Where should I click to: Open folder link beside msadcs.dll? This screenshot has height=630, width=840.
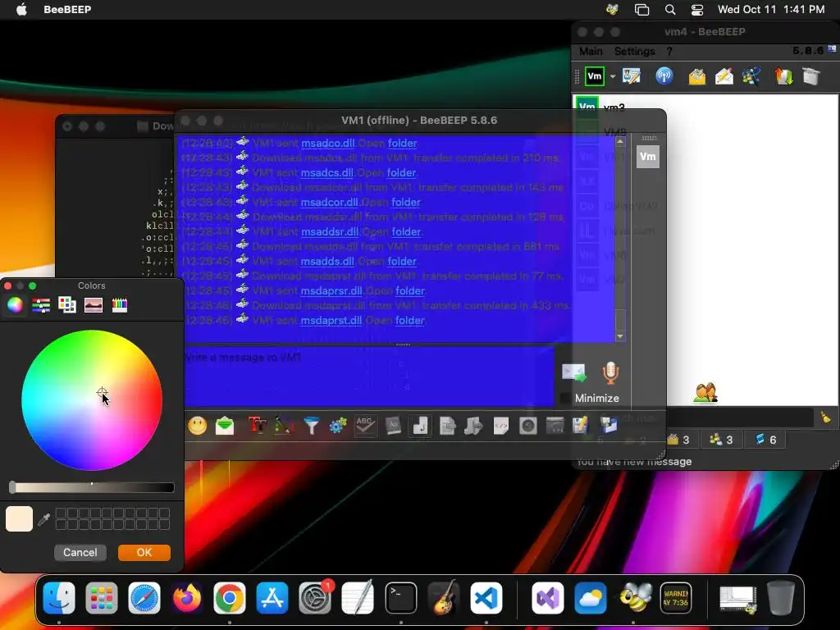pyautogui.click(x=402, y=172)
